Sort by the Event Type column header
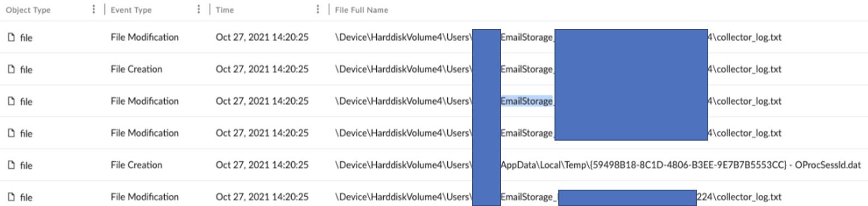Image resolution: width=868 pixels, height=206 pixels. [131, 10]
